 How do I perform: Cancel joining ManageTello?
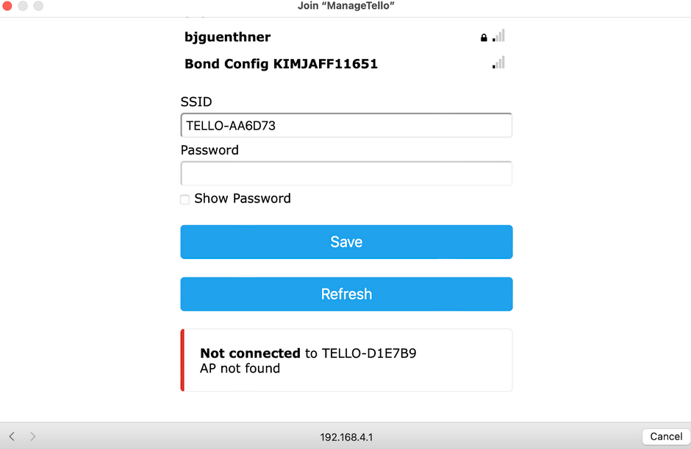(x=665, y=437)
